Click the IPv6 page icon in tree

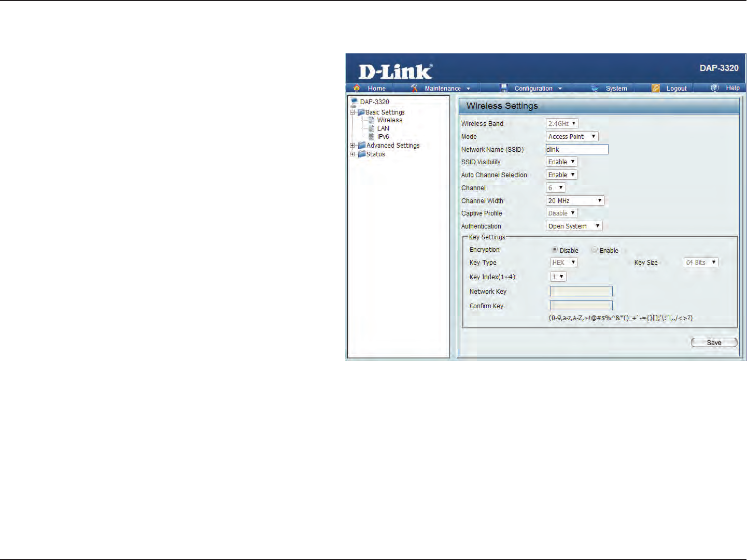371,137
